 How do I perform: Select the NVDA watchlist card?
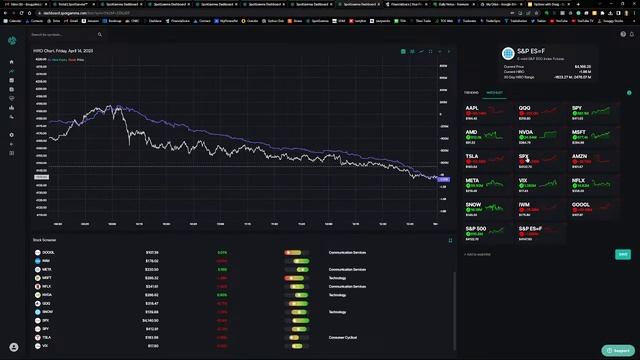tap(540, 137)
